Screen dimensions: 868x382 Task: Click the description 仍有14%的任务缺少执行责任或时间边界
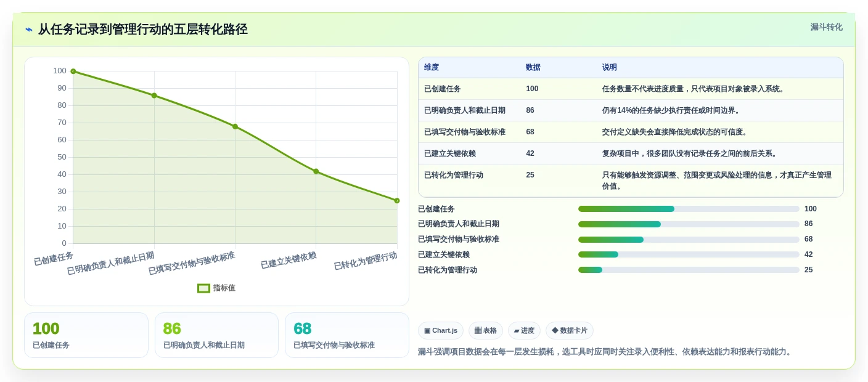(671, 110)
